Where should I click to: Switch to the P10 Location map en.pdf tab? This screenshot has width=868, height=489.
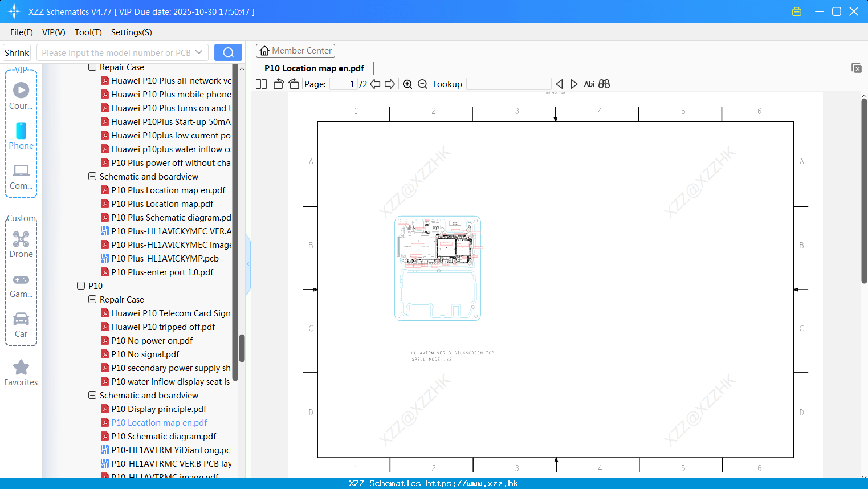click(x=314, y=68)
